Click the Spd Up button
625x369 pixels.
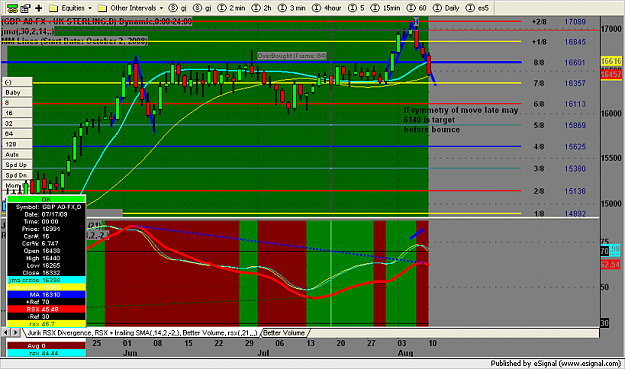17,165
